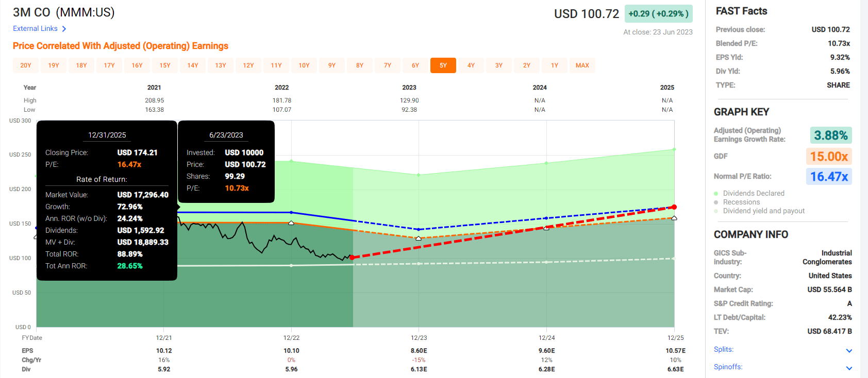Click the 2021 High value 208.95
Screen dimensions: 868x378
(x=155, y=100)
